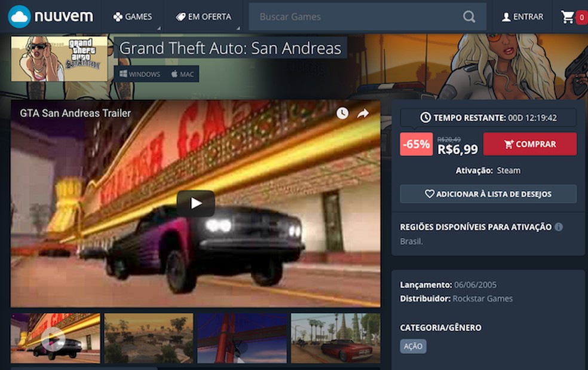
Task: Click the AÇÃO category tag
Action: tap(413, 346)
